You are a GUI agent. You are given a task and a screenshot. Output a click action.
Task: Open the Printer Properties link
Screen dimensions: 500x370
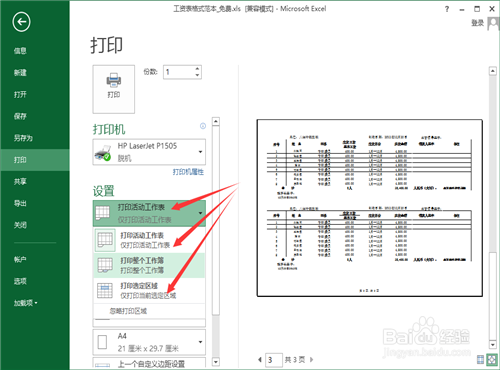tap(188, 172)
